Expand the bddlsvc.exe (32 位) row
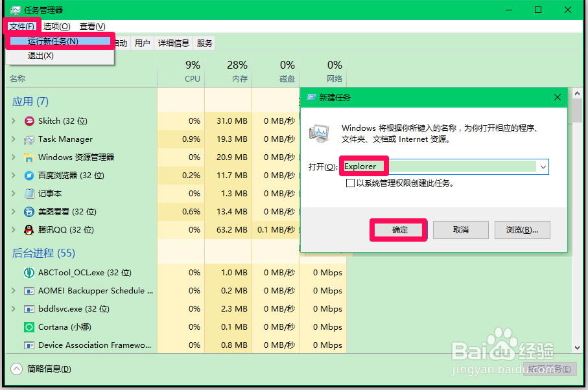Viewport: 588px width, 390px height. [14, 308]
